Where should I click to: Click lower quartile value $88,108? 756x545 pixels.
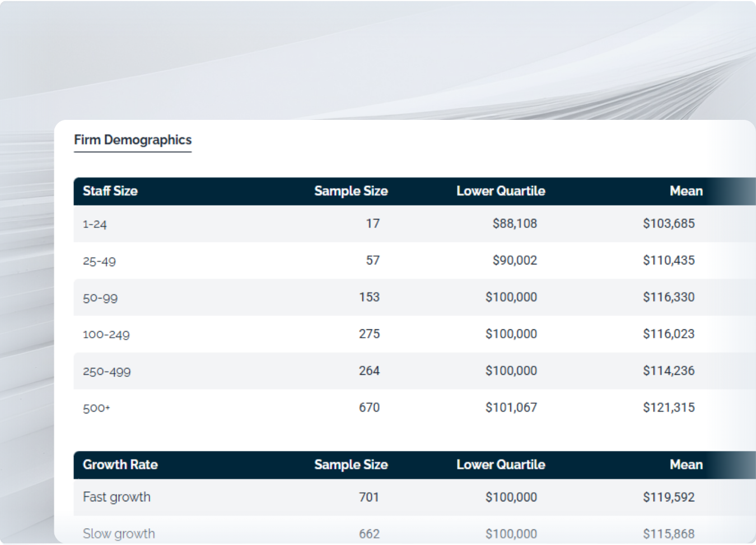pos(515,223)
